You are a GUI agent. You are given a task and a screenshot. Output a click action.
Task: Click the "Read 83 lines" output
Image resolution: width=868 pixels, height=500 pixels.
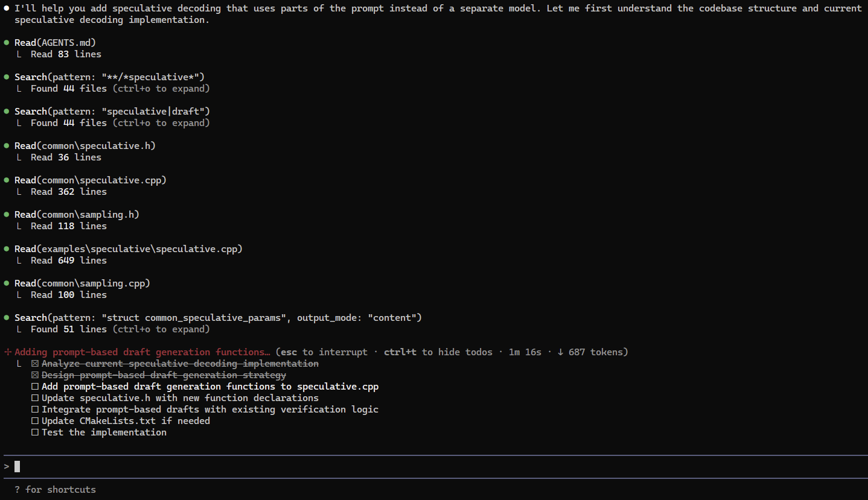(66, 54)
